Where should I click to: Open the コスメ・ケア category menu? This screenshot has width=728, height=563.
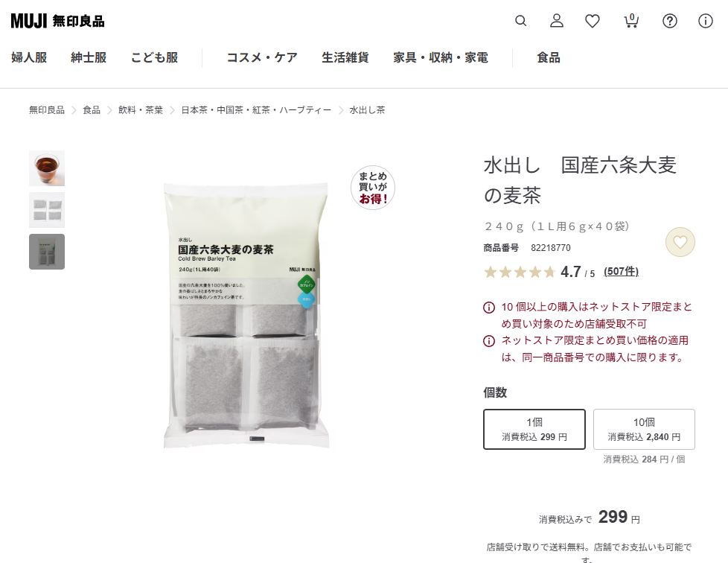click(x=262, y=57)
